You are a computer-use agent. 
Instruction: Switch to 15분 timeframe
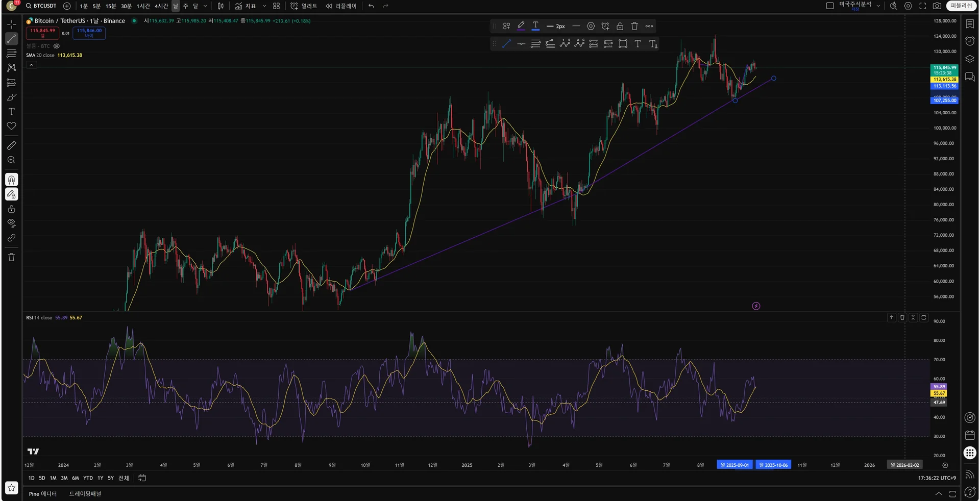pyautogui.click(x=111, y=6)
